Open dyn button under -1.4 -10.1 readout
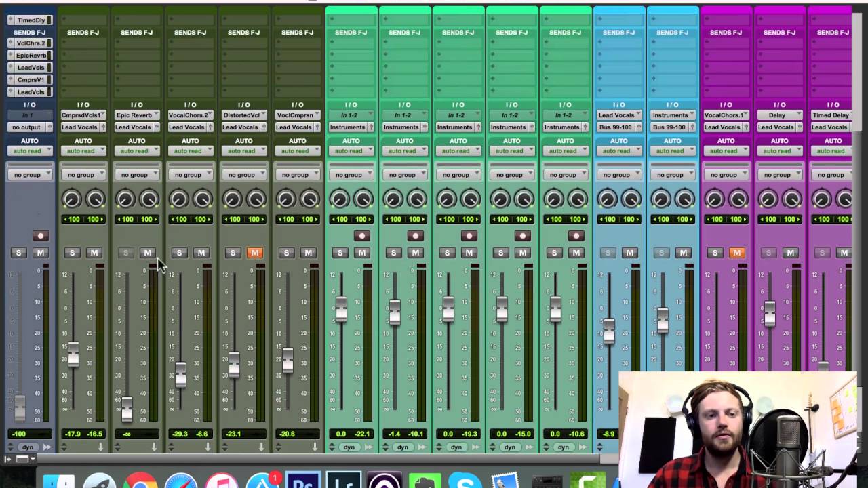The image size is (868, 488). 402,447
